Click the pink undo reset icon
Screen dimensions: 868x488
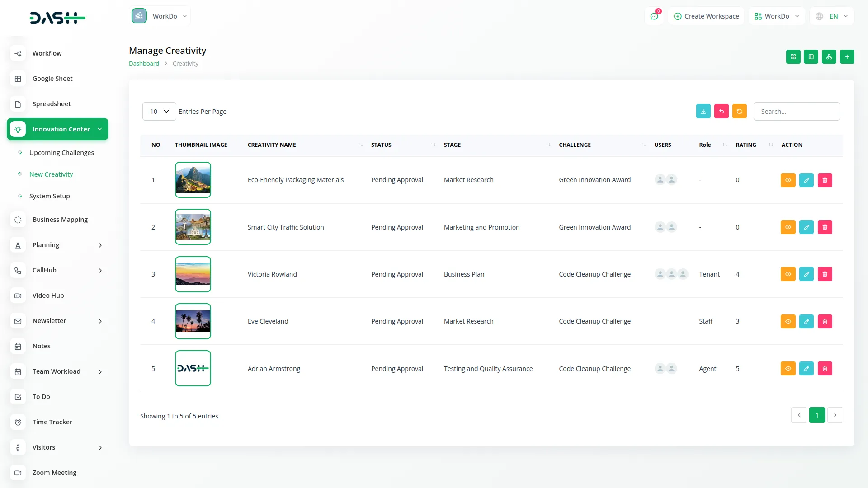(x=721, y=112)
